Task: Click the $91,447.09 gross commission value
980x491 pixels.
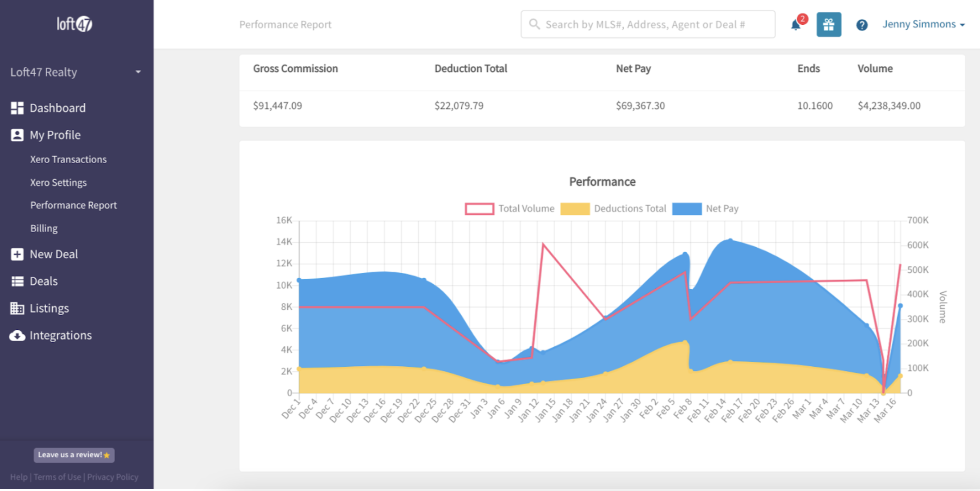Action: point(277,106)
